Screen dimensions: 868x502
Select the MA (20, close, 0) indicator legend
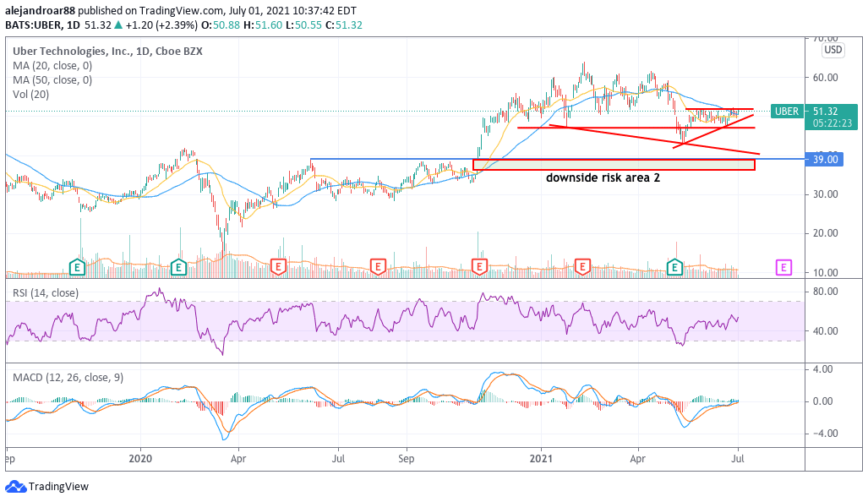tap(52, 66)
